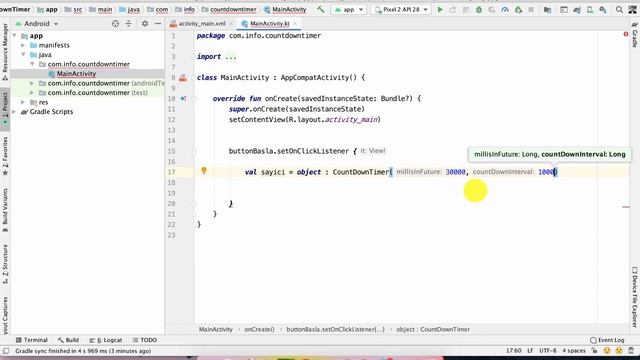This screenshot has width=640, height=360.
Task: Click the class gutter icon on line 8
Action: (182, 78)
